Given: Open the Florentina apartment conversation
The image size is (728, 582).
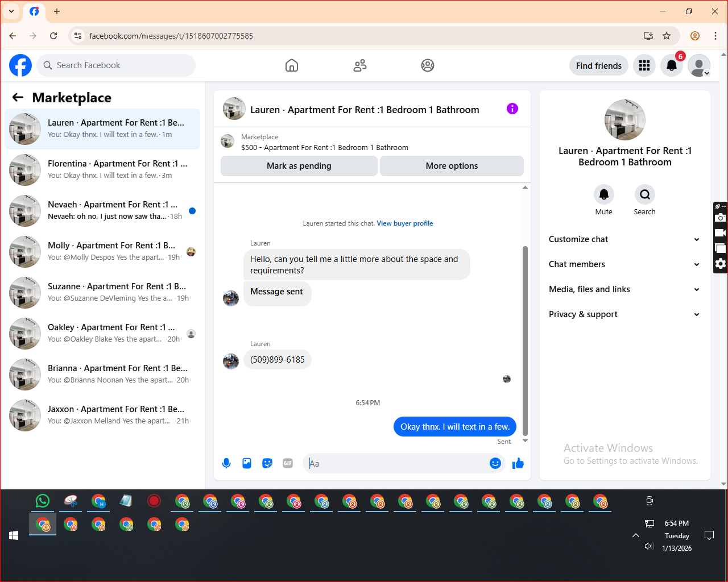Looking at the screenshot, I should (102, 170).
